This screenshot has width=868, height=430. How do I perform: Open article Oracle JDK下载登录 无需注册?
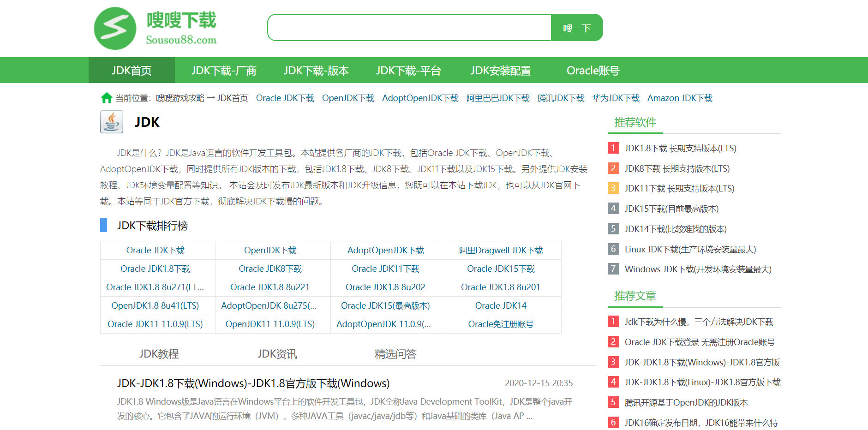point(700,342)
